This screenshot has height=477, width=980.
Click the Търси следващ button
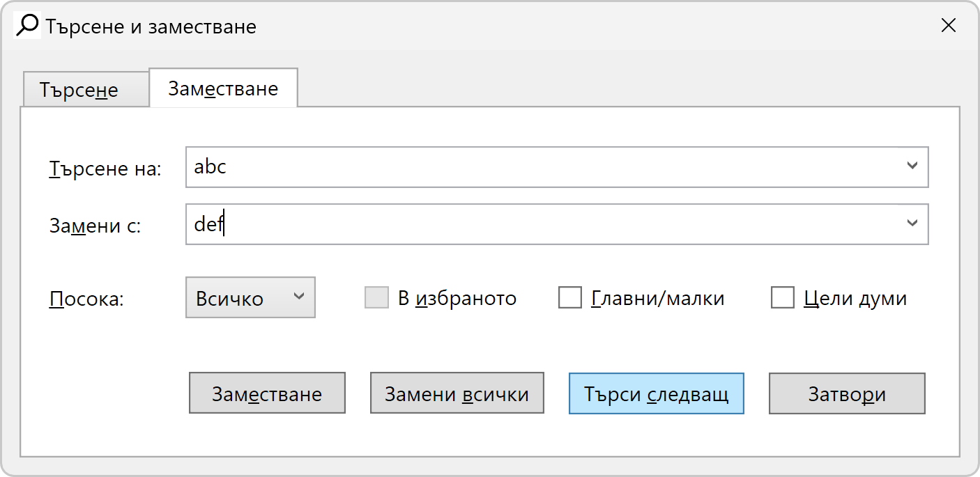[657, 393]
